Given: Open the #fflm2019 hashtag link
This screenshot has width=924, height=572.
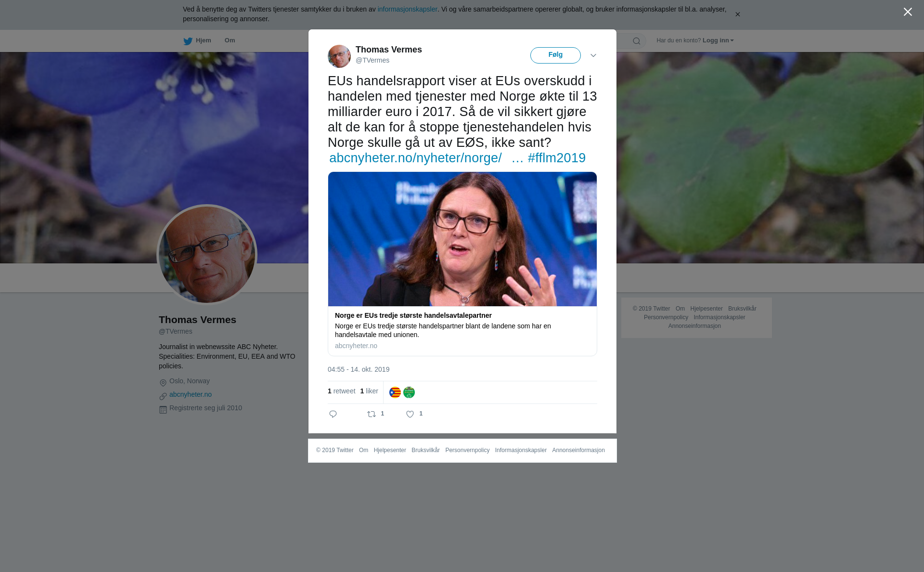Looking at the screenshot, I should click(x=557, y=158).
